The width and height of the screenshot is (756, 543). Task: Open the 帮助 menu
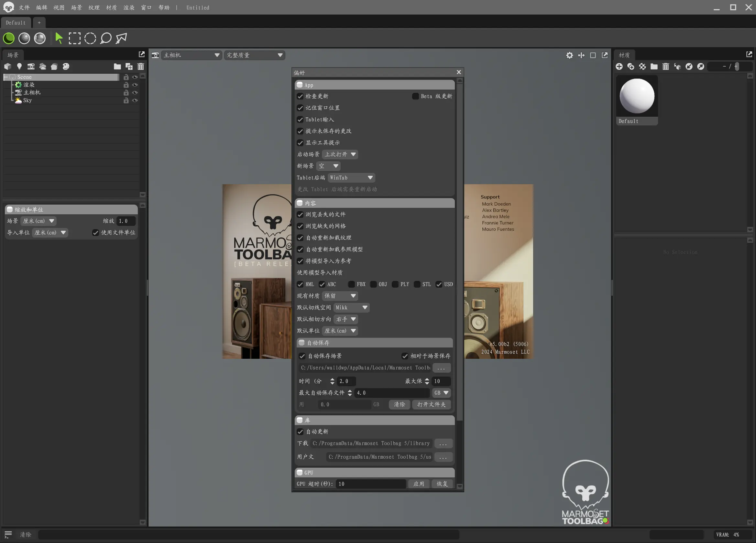click(164, 7)
